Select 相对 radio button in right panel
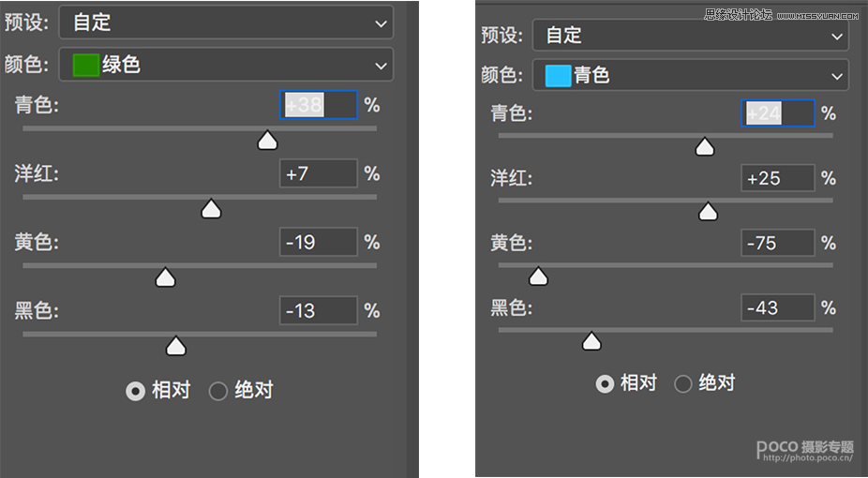Screen dimensions: 868x478 click(x=606, y=383)
